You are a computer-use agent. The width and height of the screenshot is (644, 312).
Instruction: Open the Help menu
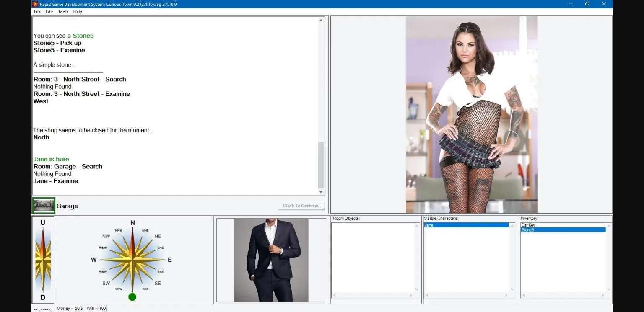[78, 12]
